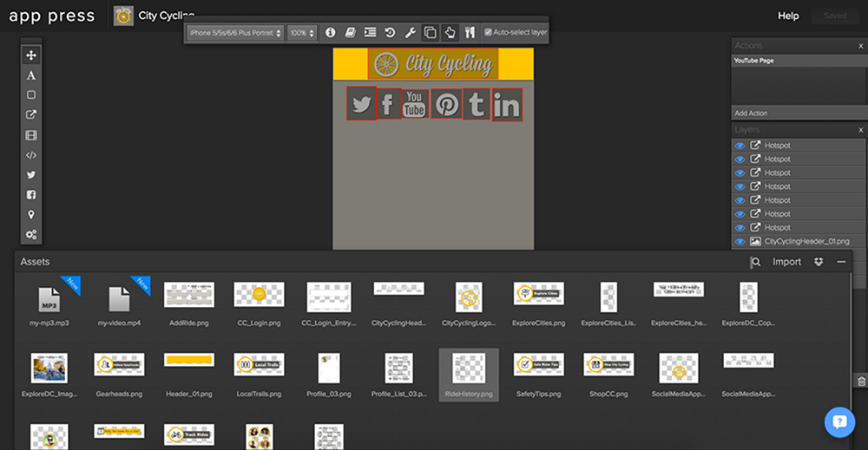This screenshot has width=868, height=450.
Task: Select the Facebook tool in left toolbar
Action: (31, 194)
